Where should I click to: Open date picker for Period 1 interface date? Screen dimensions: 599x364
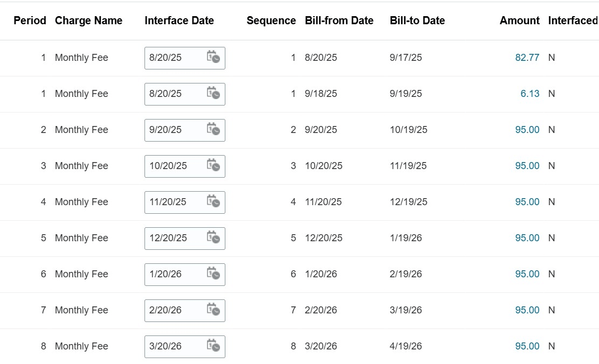pos(214,58)
